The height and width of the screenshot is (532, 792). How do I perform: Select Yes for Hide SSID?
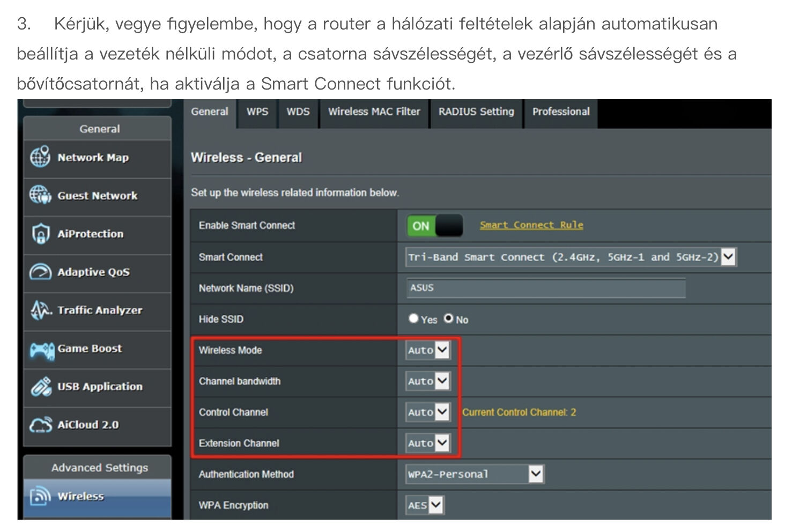(413, 319)
